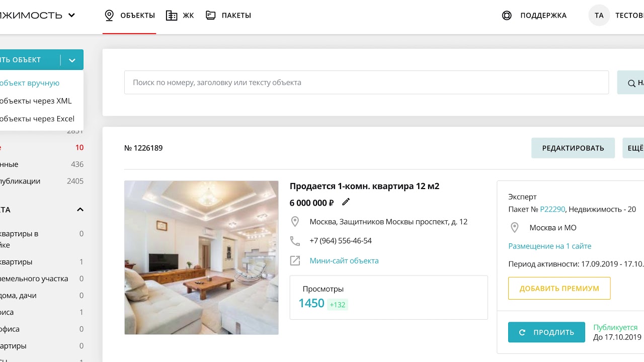
Task: Choose add object manually option
Action: tap(30, 83)
